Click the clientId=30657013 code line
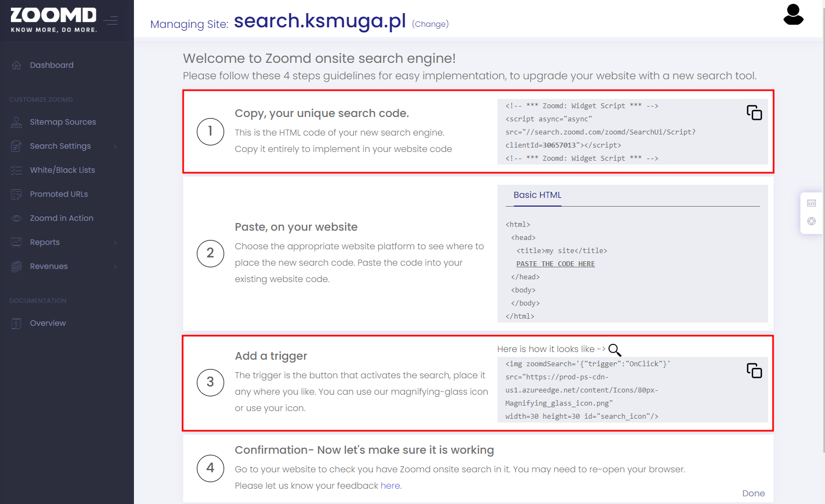 [x=563, y=145]
